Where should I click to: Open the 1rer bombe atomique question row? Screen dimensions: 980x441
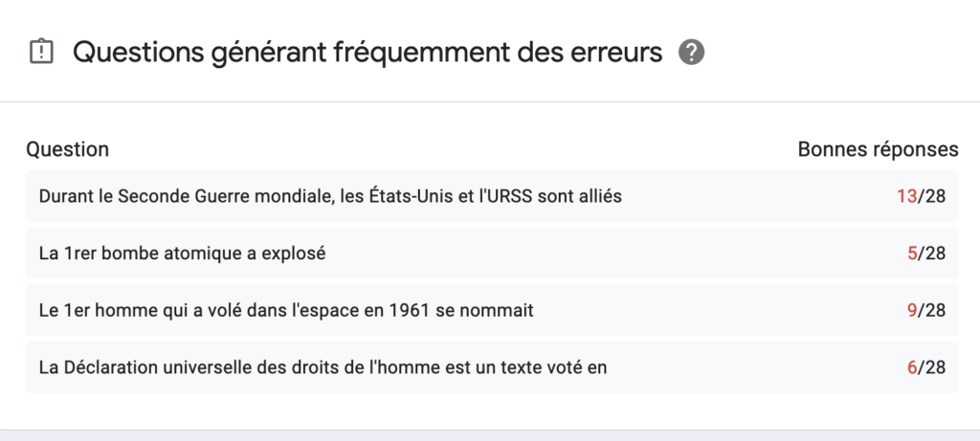pos(493,253)
